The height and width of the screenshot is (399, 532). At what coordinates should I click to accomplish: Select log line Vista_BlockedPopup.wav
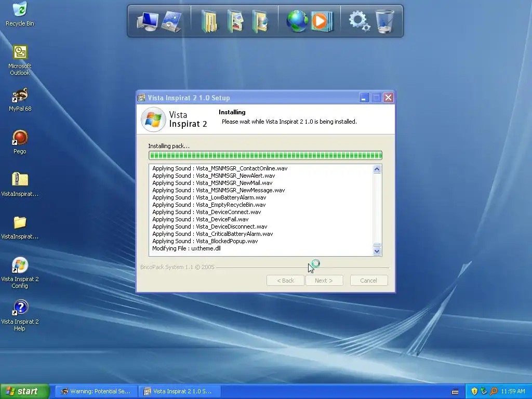[x=205, y=241]
